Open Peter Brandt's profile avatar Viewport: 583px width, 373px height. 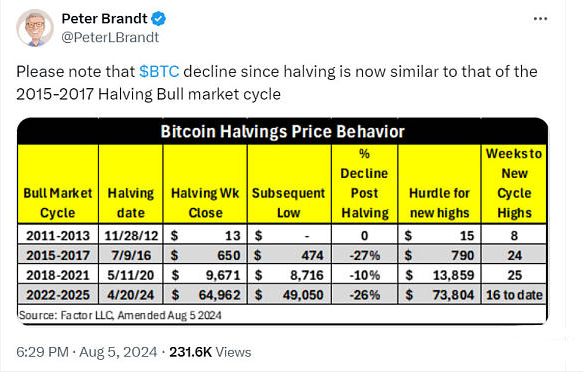[35, 28]
